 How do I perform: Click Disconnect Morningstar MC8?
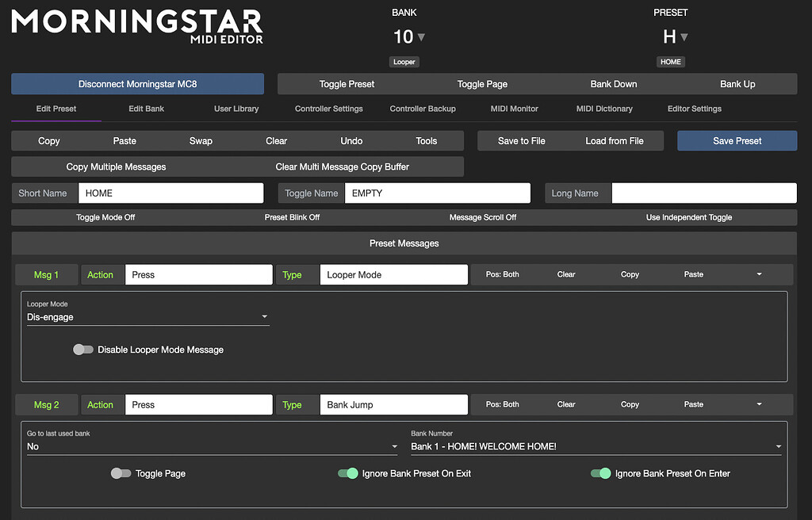pyautogui.click(x=136, y=83)
